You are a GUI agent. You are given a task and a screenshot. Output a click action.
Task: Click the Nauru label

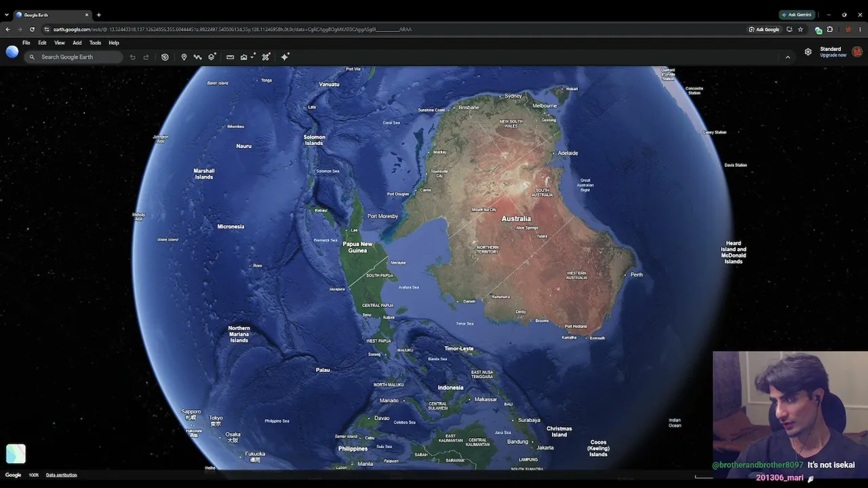243,146
